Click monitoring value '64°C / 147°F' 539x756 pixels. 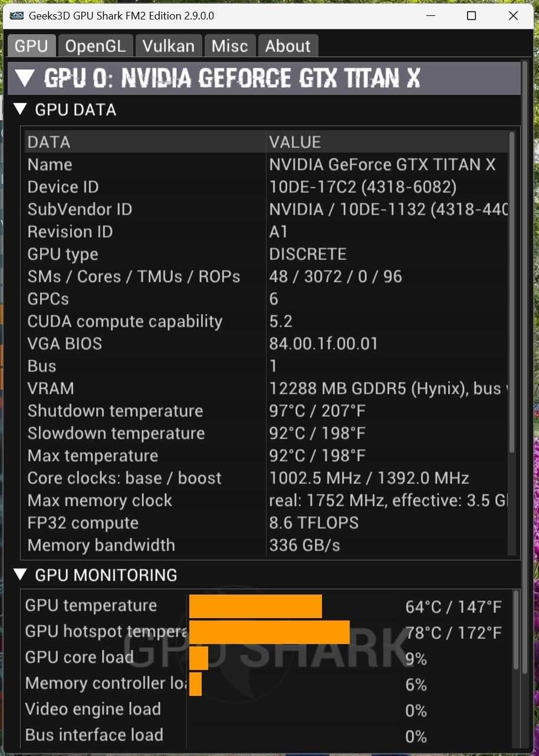(x=453, y=607)
